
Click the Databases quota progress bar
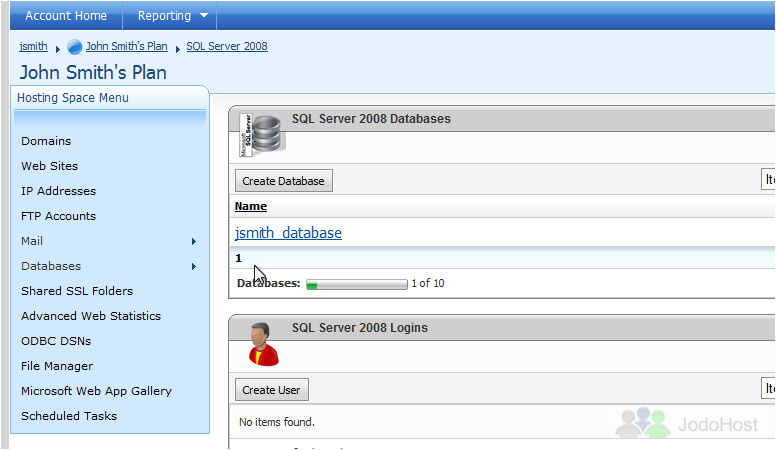(357, 284)
